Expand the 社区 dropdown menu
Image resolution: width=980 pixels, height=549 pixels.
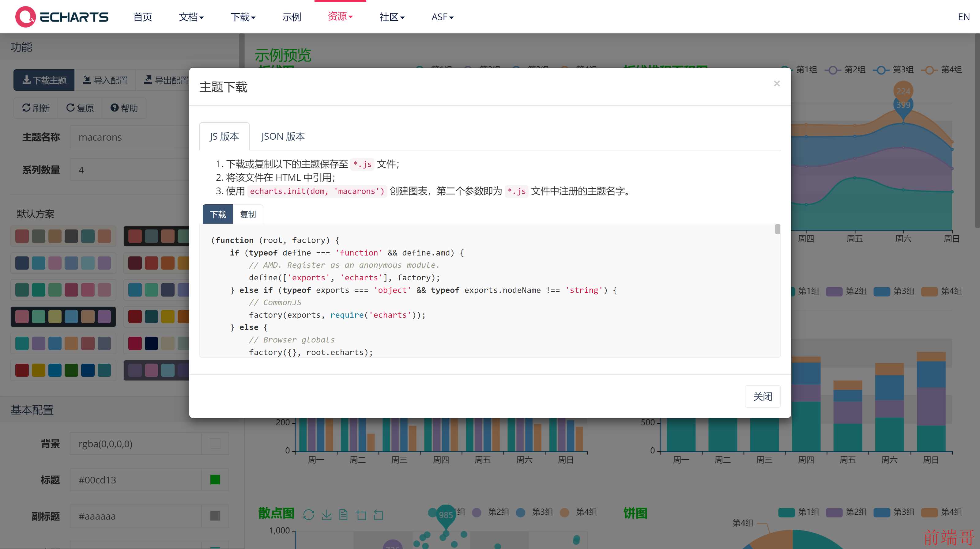pos(392,17)
